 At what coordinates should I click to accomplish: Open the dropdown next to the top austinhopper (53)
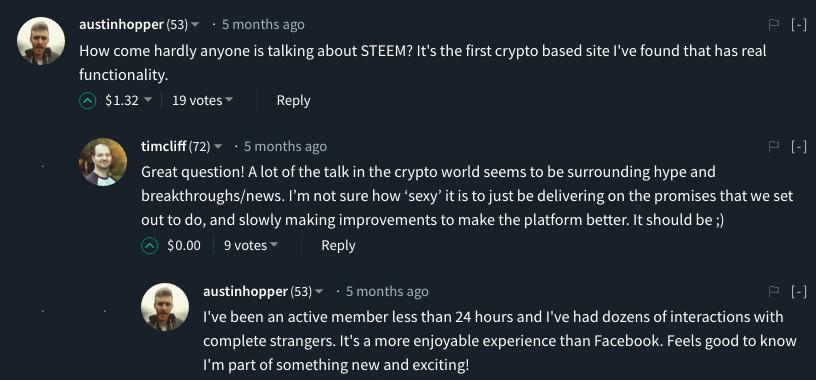pyautogui.click(x=195, y=24)
